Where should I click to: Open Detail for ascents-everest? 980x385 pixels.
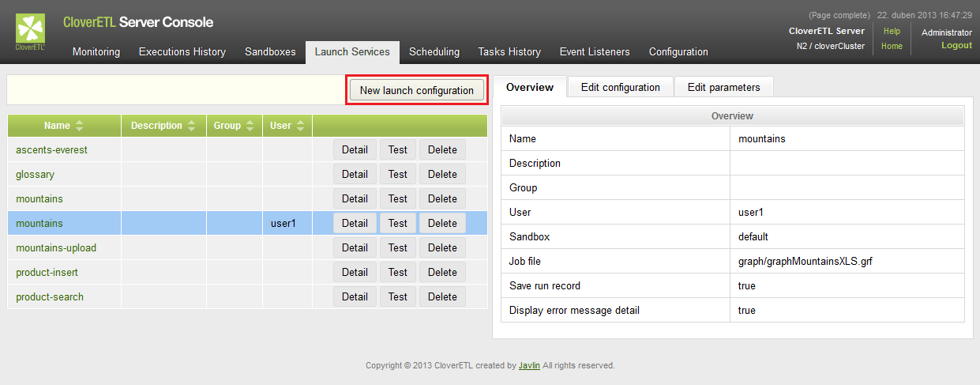[355, 149]
